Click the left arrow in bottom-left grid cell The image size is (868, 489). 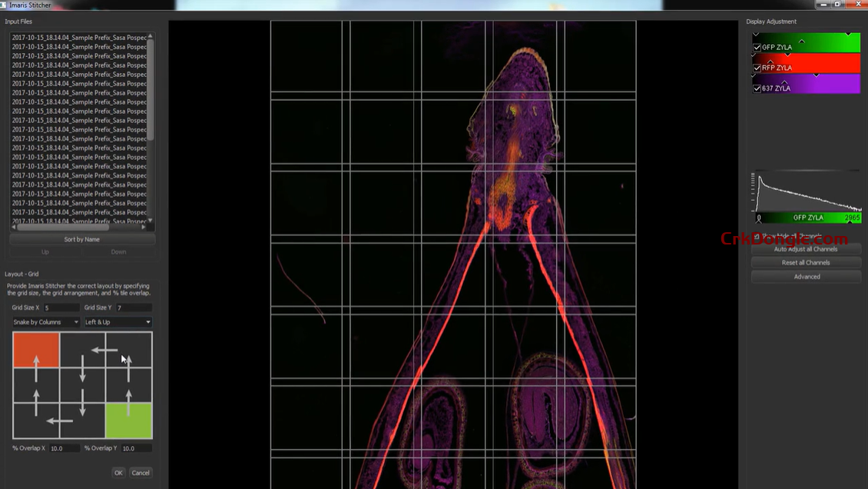point(59,421)
